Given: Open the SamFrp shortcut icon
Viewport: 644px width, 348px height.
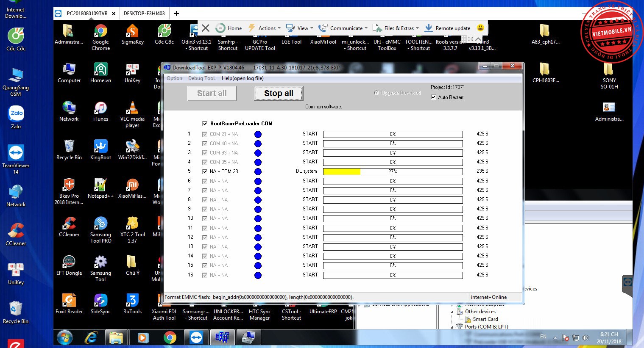Looking at the screenshot, I should [x=228, y=37].
